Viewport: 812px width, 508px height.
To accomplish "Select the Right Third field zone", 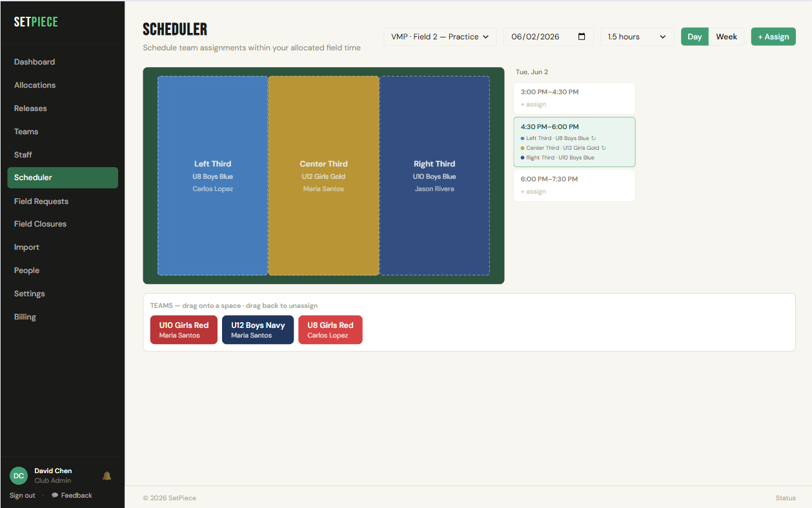I will [x=434, y=176].
